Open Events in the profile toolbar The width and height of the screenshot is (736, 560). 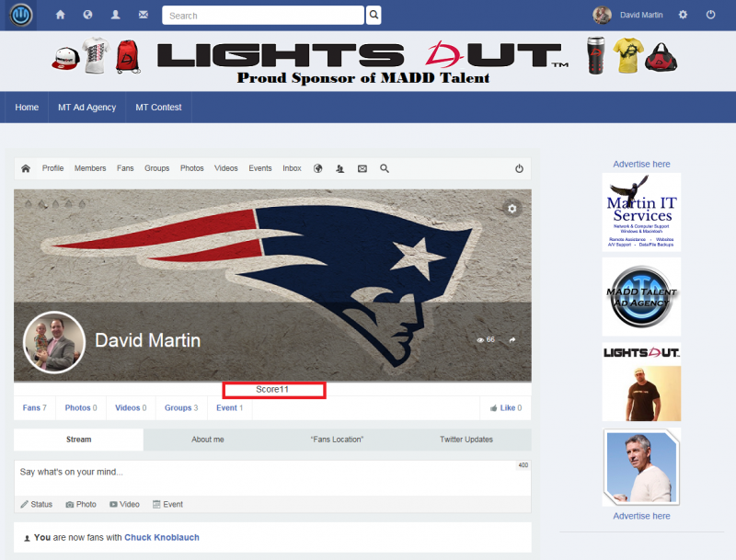[x=260, y=168]
